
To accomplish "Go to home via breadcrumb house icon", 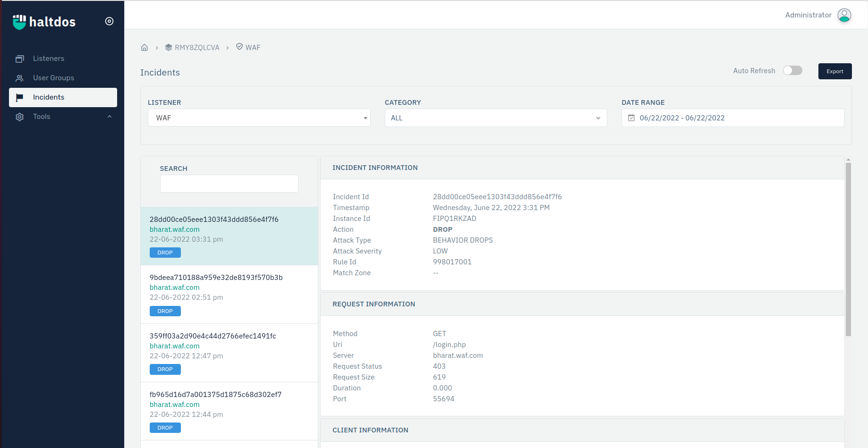I will click(145, 48).
